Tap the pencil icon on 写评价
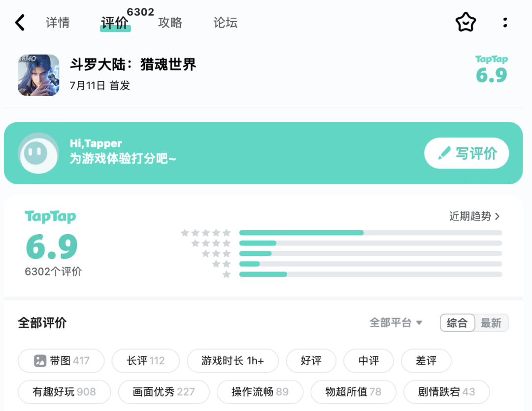Screen dimensions: 532x411 [x=444, y=154]
